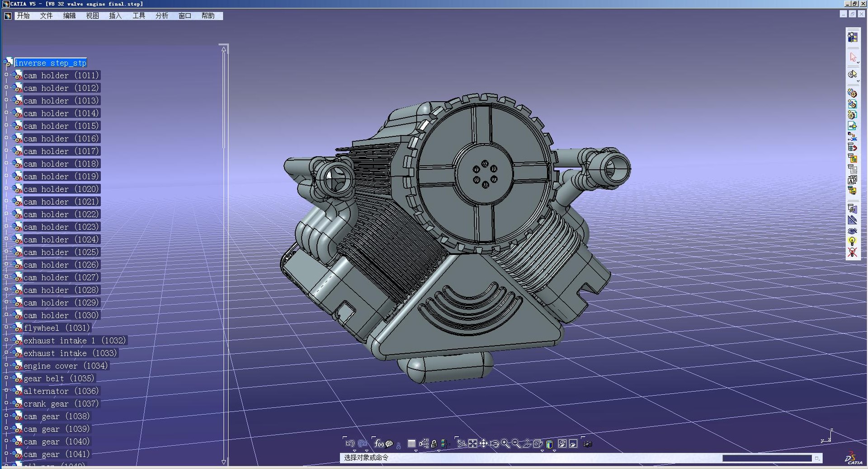This screenshot has height=469, width=868.
Task: Open the Undo history dropdown arrow
Action: (355, 451)
